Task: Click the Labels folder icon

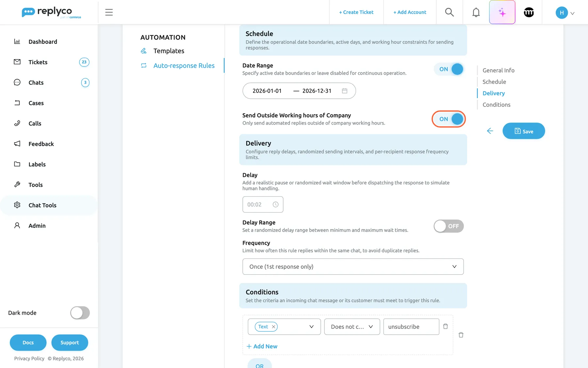Action: (x=17, y=164)
